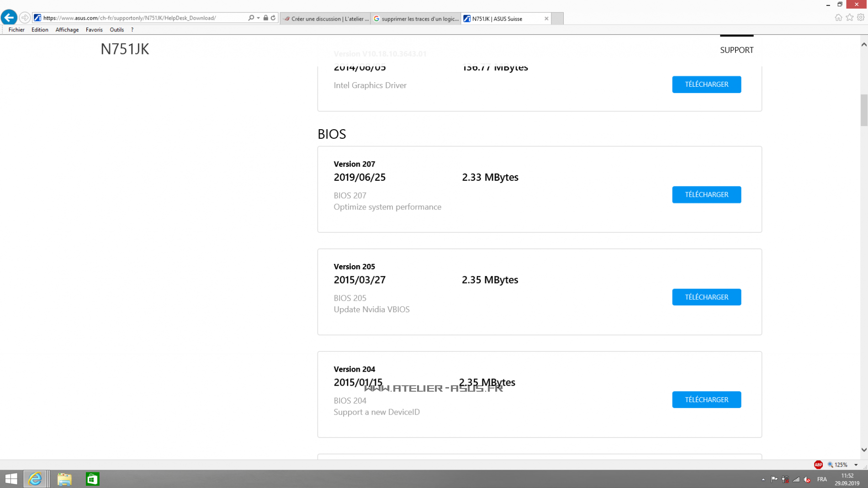The image size is (868, 488).
Task: Click the Adblock Plus ABP icon
Action: point(818,465)
